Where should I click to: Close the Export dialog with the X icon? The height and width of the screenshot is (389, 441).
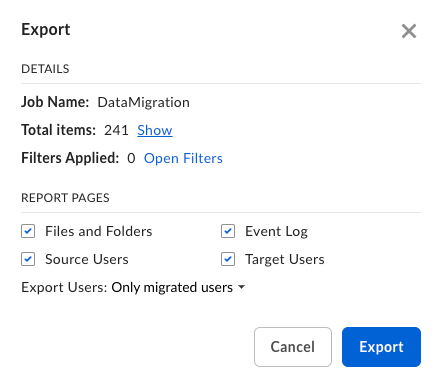point(409,31)
